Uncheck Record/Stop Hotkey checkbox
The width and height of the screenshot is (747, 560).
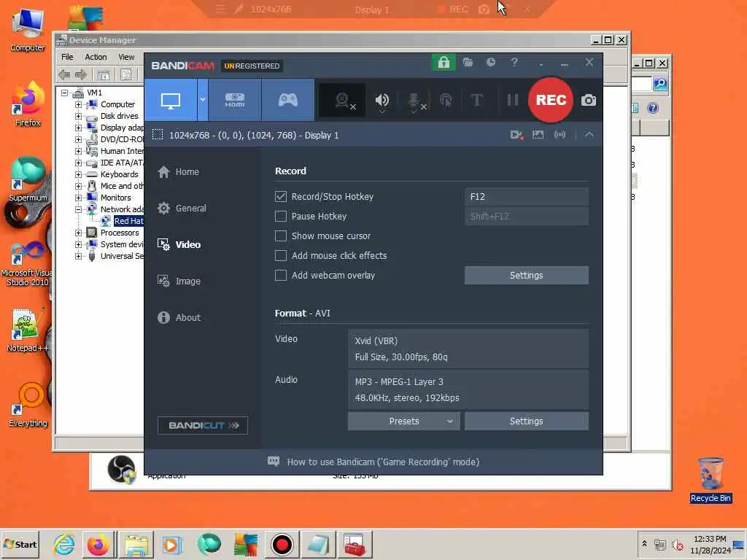point(281,197)
